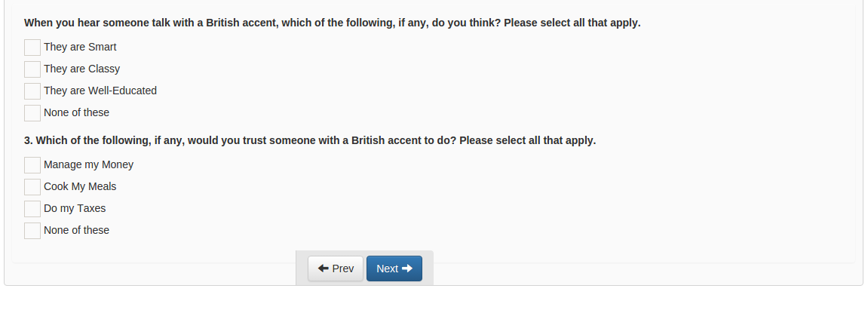Click the Cook My Meals label text

[x=80, y=187]
